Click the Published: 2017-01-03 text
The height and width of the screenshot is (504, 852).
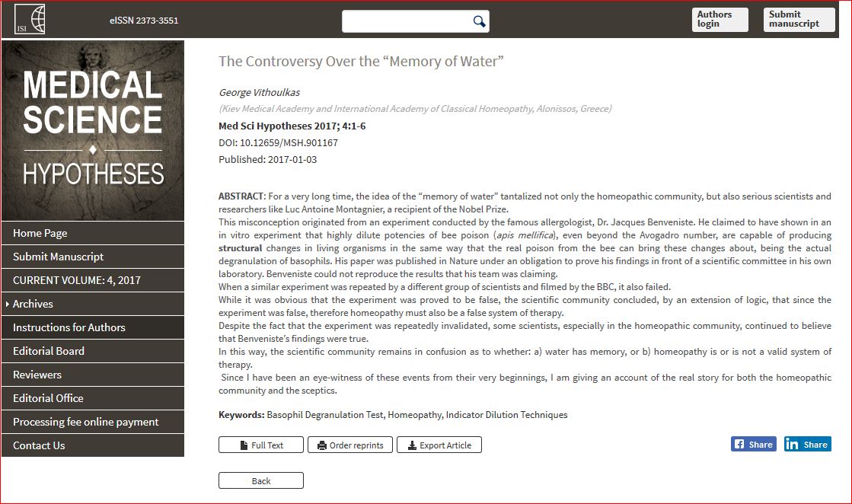click(268, 160)
